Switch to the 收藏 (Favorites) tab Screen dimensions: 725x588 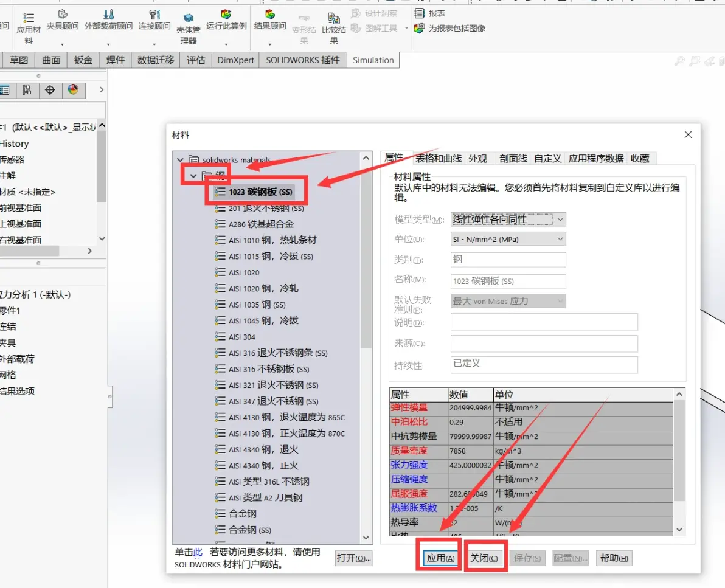point(640,159)
